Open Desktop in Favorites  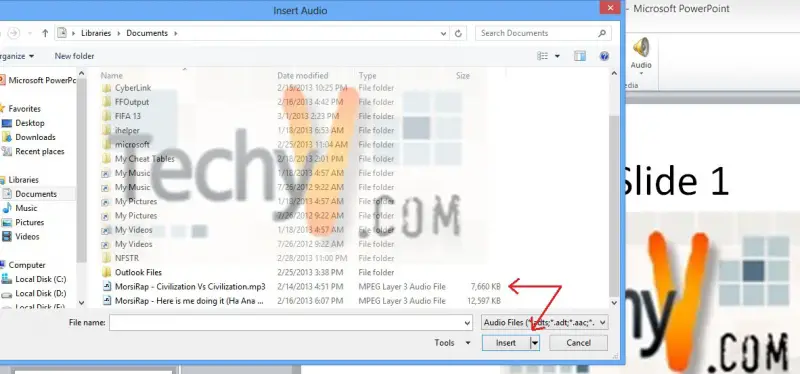tap(30, 123)
